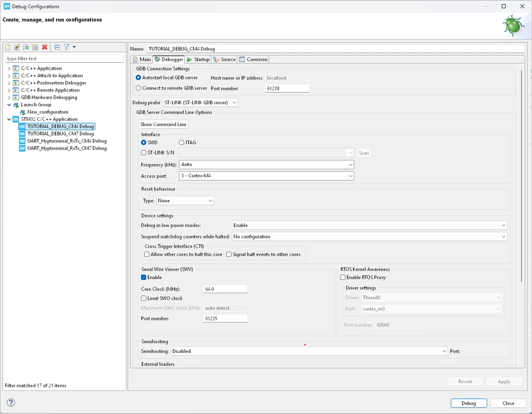Image resolution: width=532 pixels, height=414 pixels.
Task: Open the Semihosting dropdown
Action: (x=309, y=351)
